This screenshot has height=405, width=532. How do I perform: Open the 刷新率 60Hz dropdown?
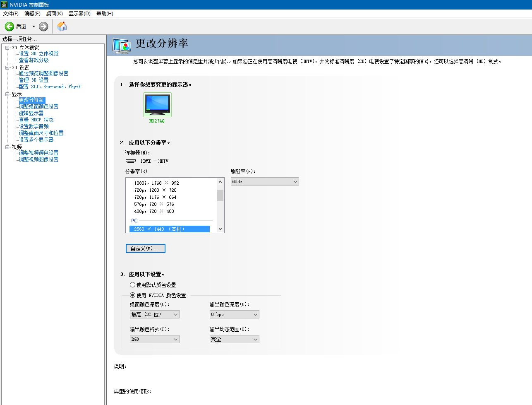265,181
